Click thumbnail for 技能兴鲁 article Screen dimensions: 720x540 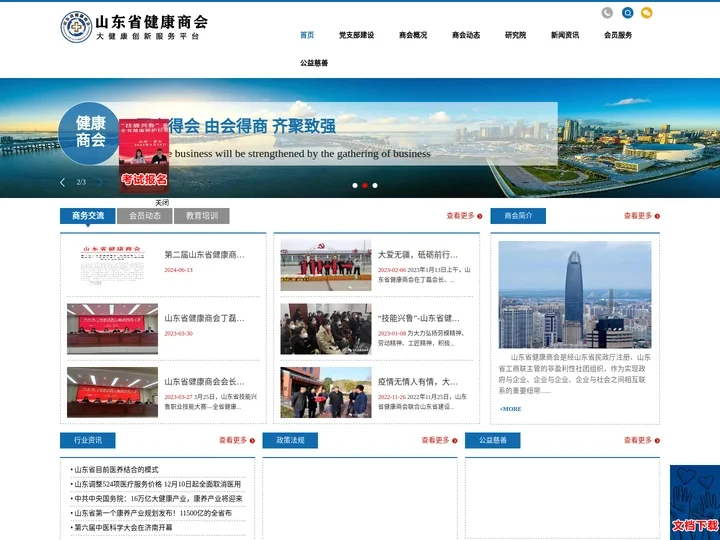(x=326, y=329)
